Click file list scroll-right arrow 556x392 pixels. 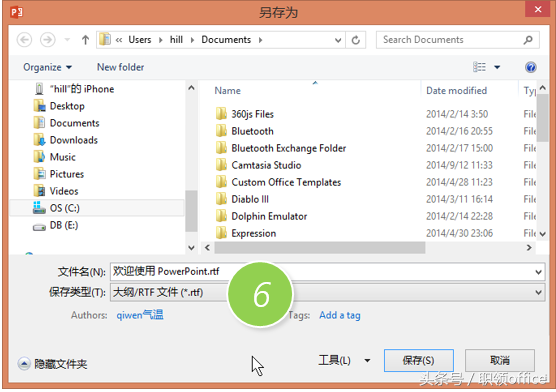point(529,248)
